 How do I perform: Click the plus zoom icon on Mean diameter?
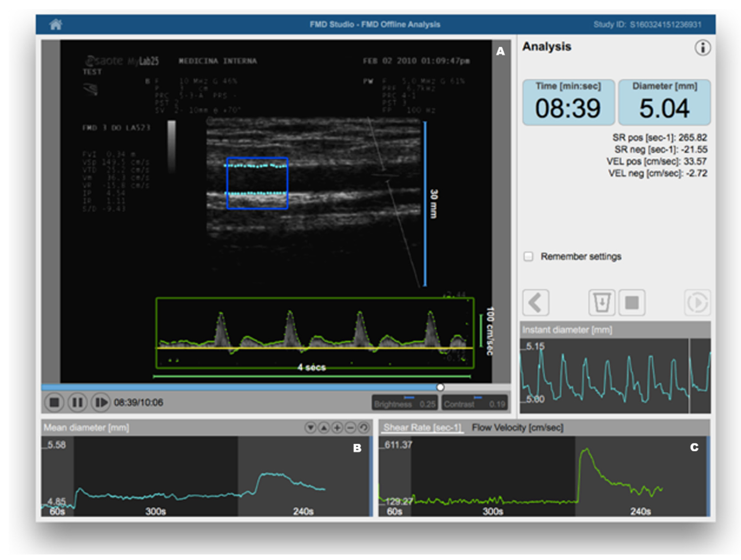coord(337,427)
